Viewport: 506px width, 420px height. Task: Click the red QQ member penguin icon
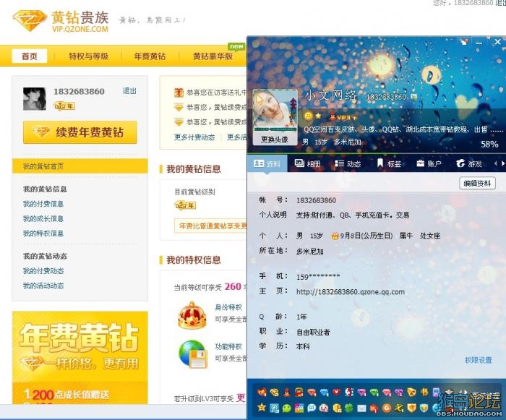[287, 393]
